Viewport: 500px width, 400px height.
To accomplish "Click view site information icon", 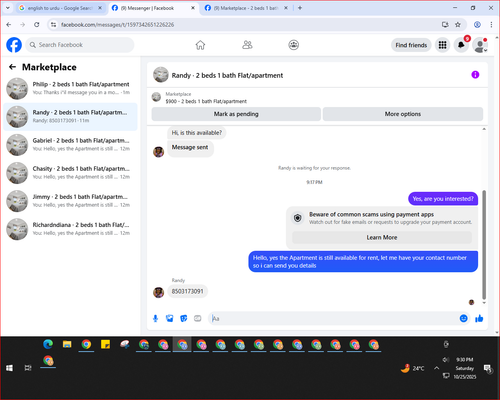I will (53, 25).
